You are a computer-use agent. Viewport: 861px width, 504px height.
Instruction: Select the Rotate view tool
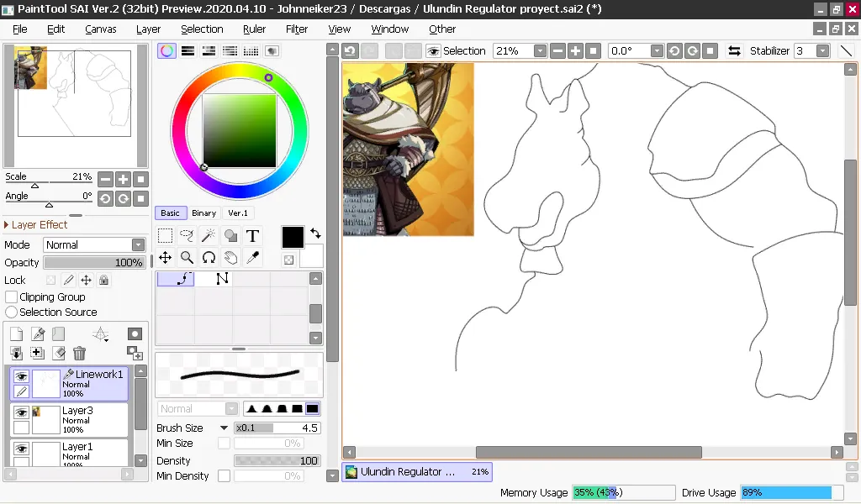(209, 258)
